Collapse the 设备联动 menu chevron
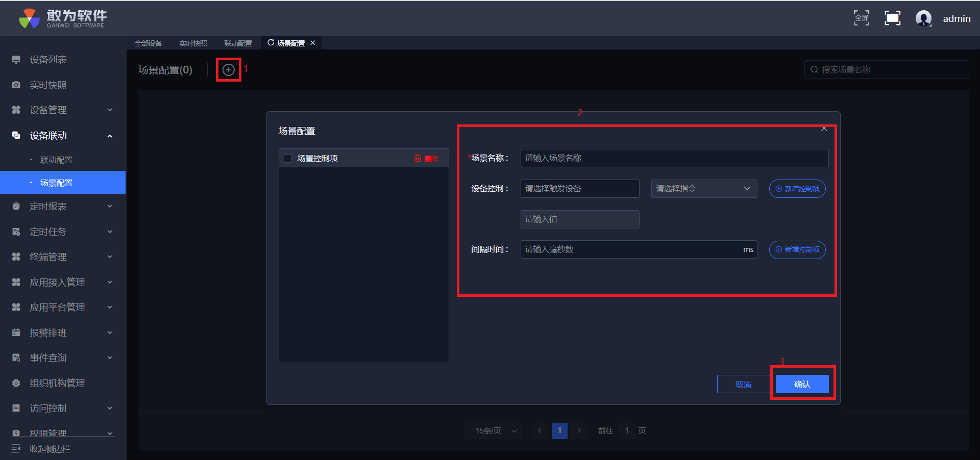980x460 pixels. 110,136
